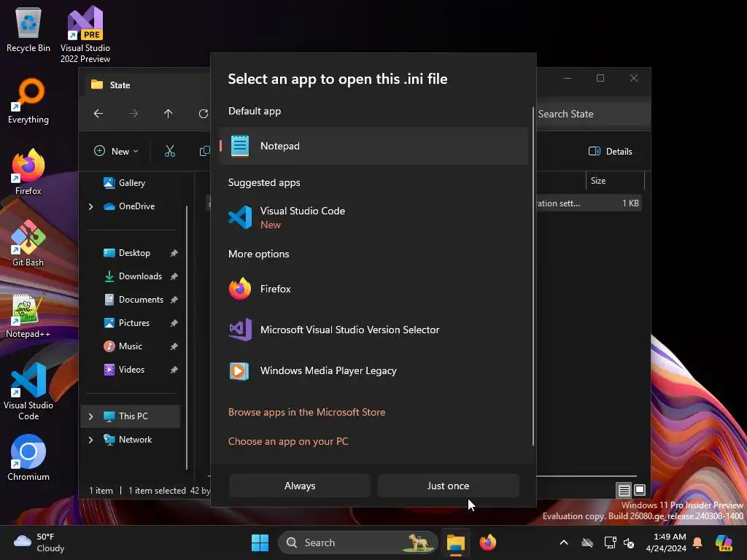Click File Explorer in the taskbar
747x560 pixels.
point(456,542)
